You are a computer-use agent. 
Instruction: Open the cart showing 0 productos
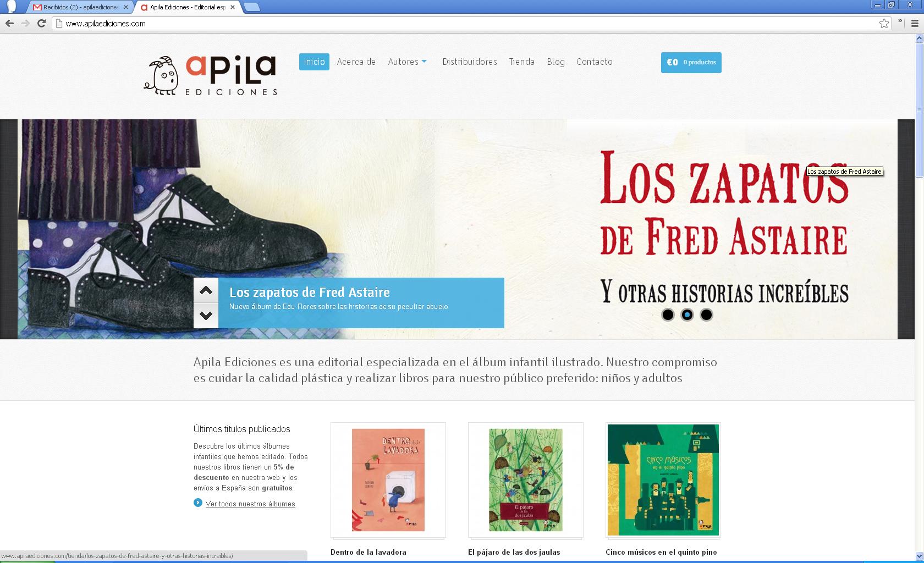click(x=691, y=62)
